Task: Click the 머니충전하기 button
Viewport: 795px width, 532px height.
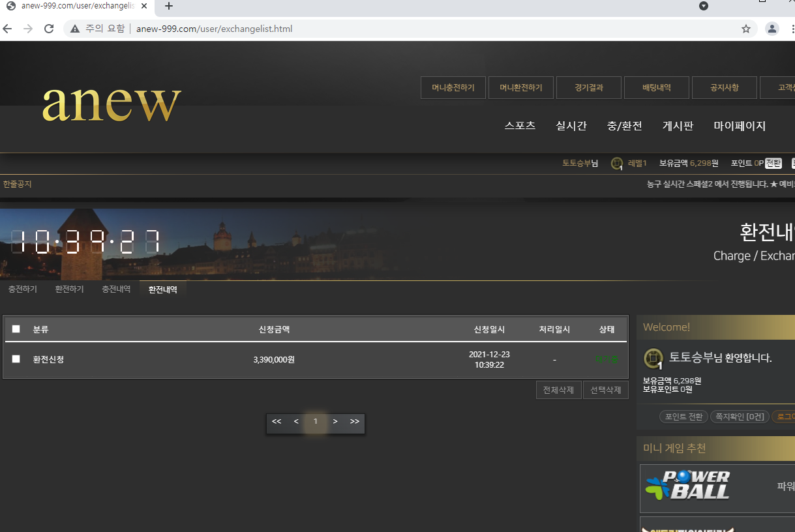Action: click(453, 87)
